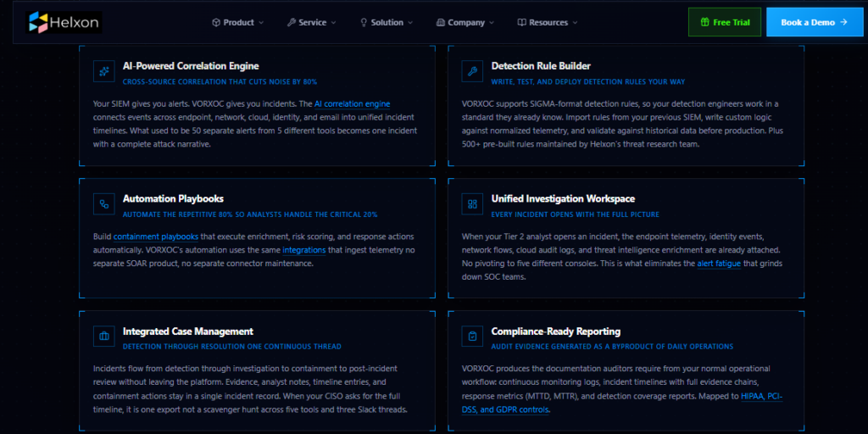Open the Solution menu
868x434 pixels.
387,23
